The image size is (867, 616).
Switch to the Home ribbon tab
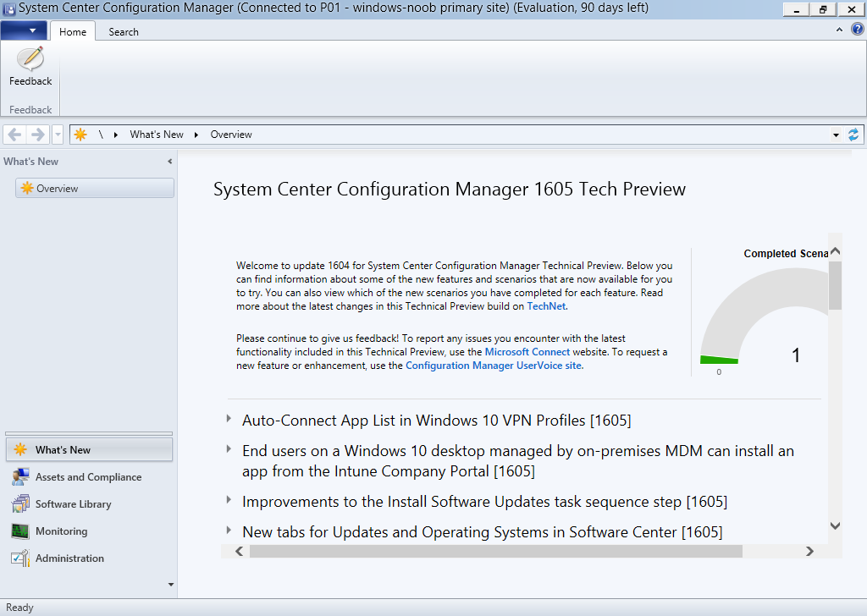click(73, 31)
